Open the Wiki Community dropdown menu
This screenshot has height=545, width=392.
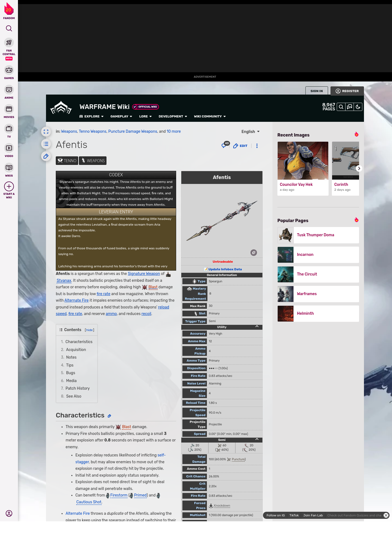coord(210,116)
